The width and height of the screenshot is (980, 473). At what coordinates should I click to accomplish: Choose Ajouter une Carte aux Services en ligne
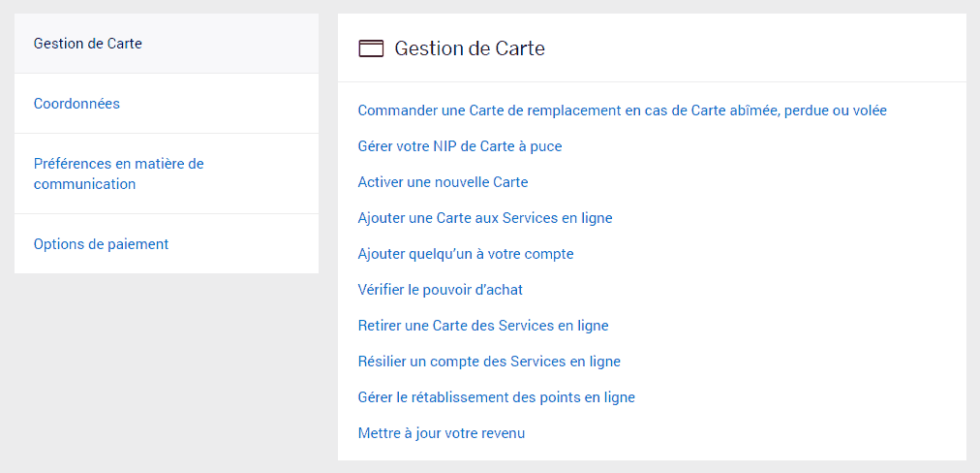point(485,218)
